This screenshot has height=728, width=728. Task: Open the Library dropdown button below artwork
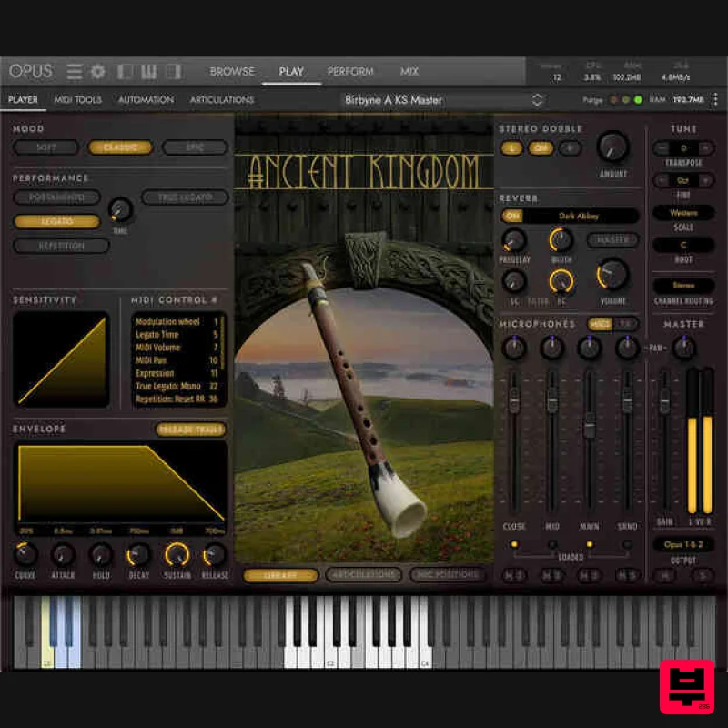(281, 575)
